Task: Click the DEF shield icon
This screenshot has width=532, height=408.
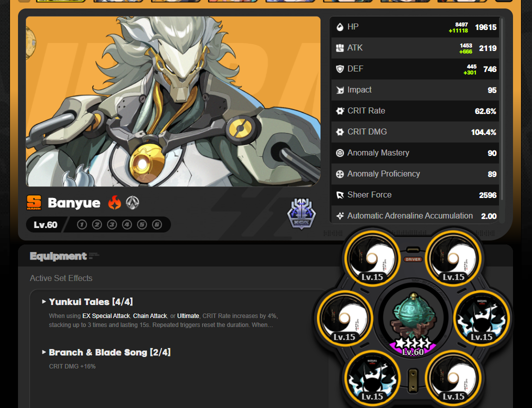Action: coord(339,69)
